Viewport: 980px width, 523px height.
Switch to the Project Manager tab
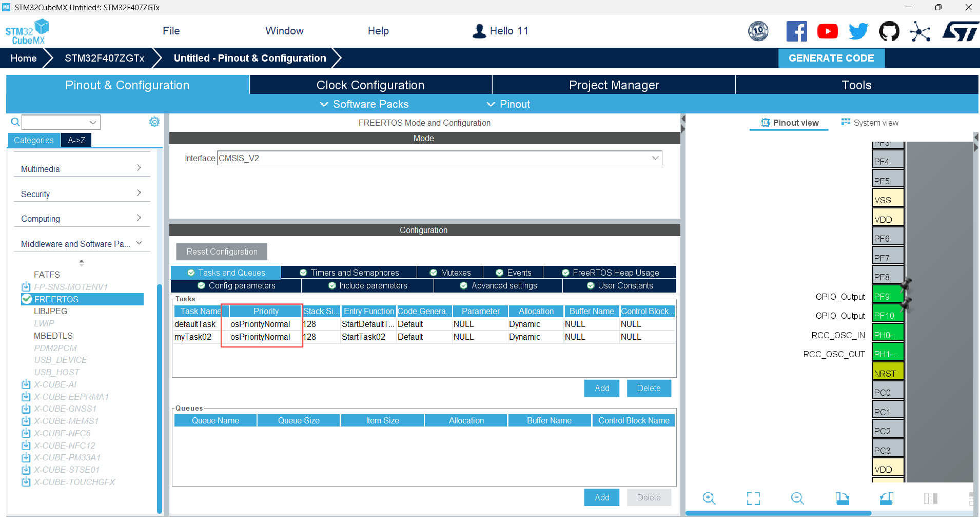(614, 85)
